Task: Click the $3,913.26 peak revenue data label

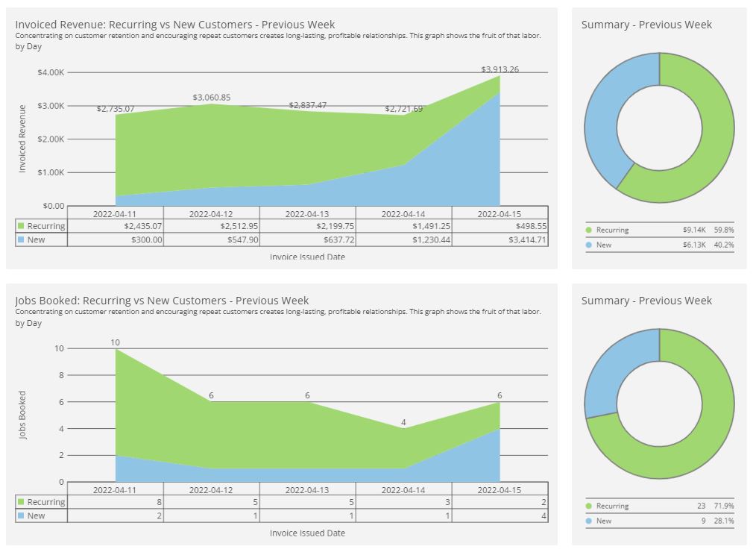Action: pyautogui.click(x=500, y=69)
